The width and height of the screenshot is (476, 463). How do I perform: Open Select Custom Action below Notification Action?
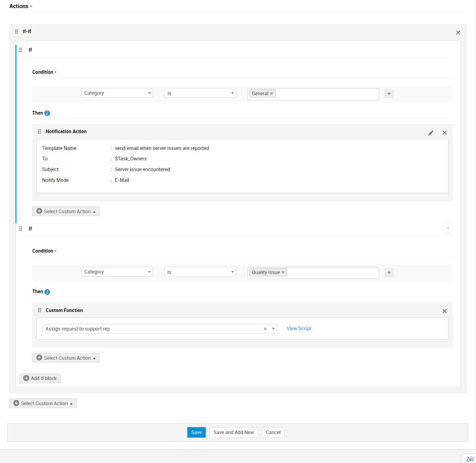point(66,211)
